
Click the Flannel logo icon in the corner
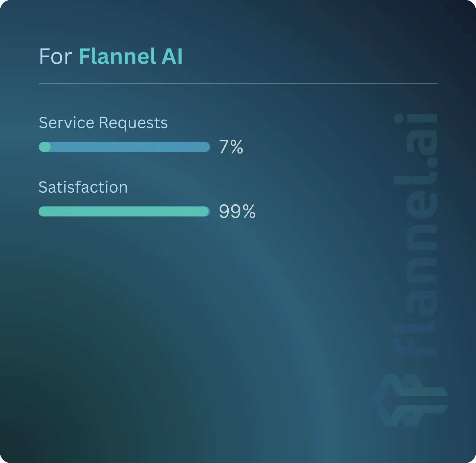(x=411, y=401)
